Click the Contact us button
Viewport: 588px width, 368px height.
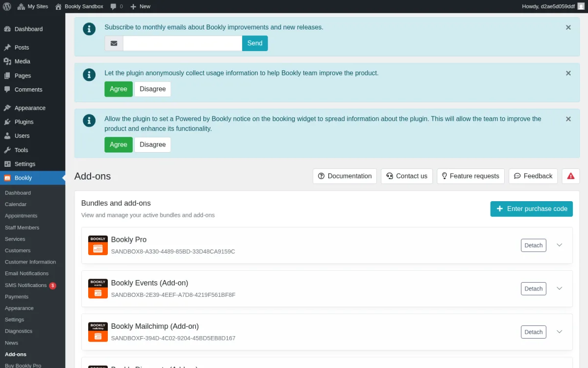pos(407,176)
